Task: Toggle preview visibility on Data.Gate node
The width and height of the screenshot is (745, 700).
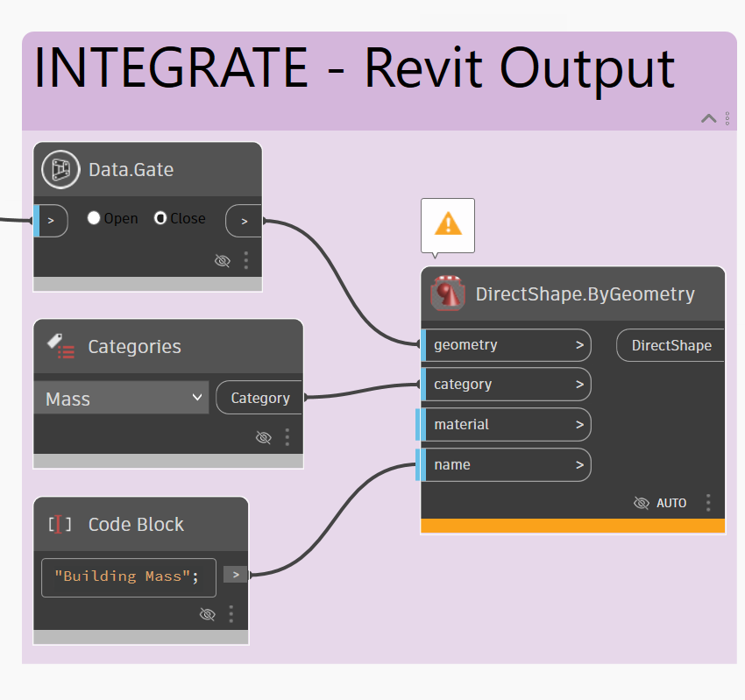Action: [223, 260]
